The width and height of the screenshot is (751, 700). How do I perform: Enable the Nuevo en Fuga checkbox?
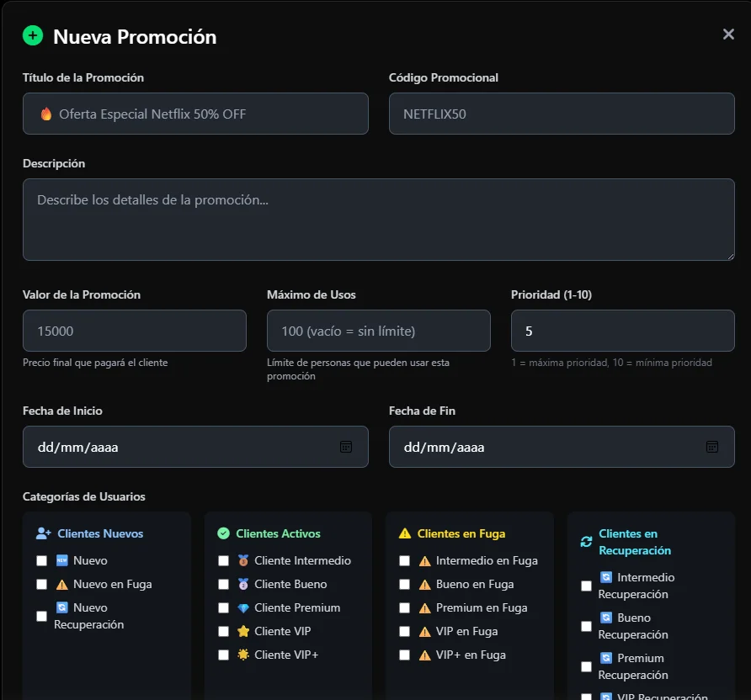click(41, 584)
